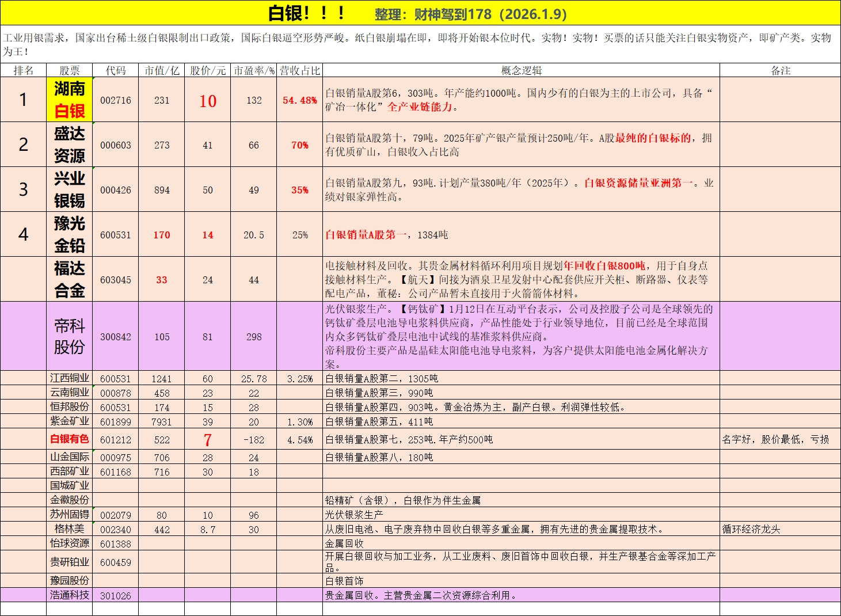Select the large red share price 7
841x616 pixels.
coord(208,440)
